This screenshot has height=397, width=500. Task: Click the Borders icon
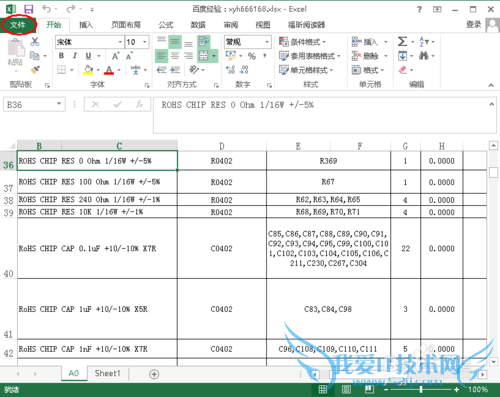(61, 70)
